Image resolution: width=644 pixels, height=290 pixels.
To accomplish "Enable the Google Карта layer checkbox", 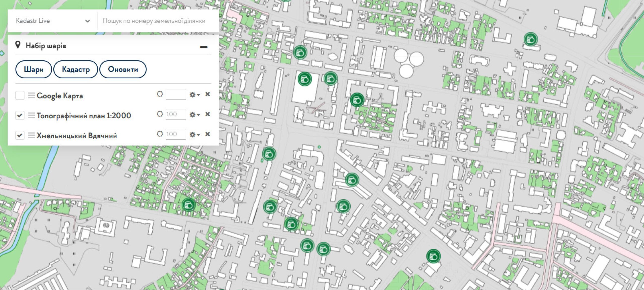I will coord(20,96).
